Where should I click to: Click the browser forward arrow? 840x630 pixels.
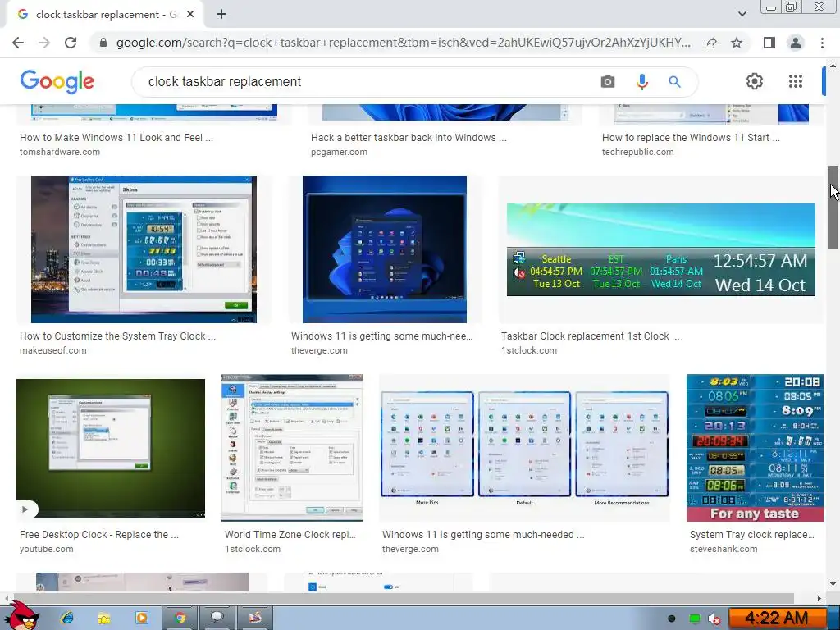[44, 43]
